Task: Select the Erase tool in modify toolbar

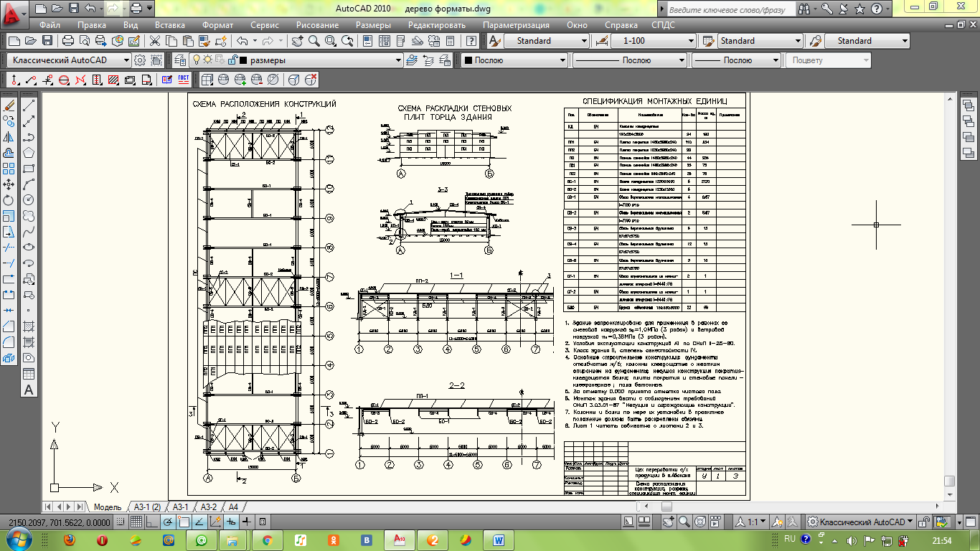Action: click(9, 105)
